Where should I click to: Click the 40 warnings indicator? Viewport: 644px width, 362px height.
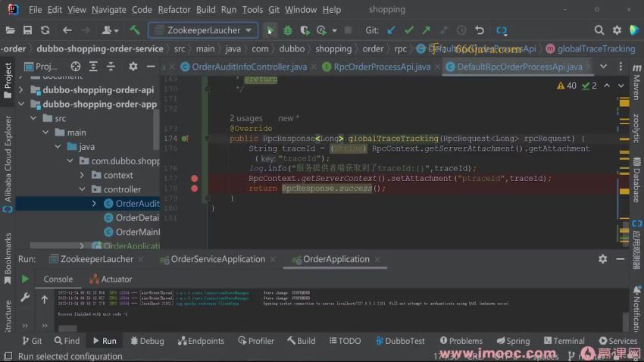point(567,86)
